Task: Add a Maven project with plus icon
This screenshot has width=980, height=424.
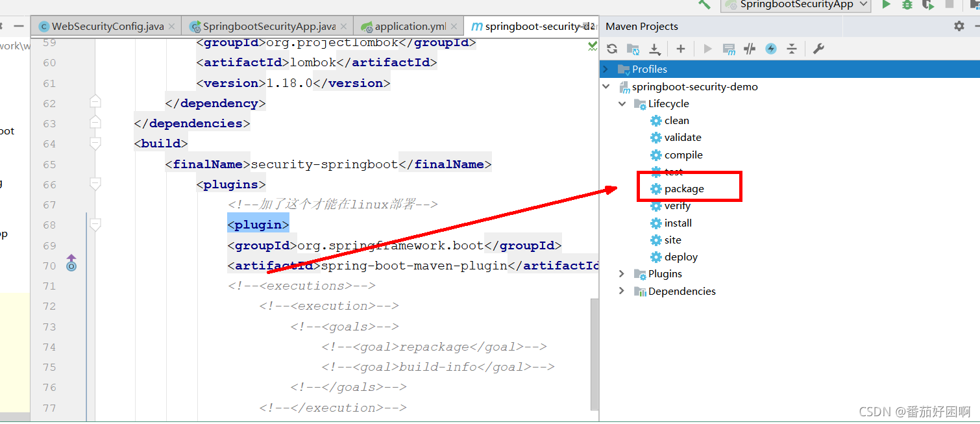Action: click(680, 49)
